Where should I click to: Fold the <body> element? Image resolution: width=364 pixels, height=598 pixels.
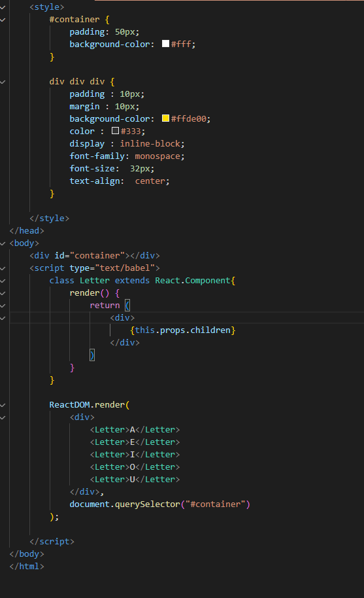click(x=3, y=243)
